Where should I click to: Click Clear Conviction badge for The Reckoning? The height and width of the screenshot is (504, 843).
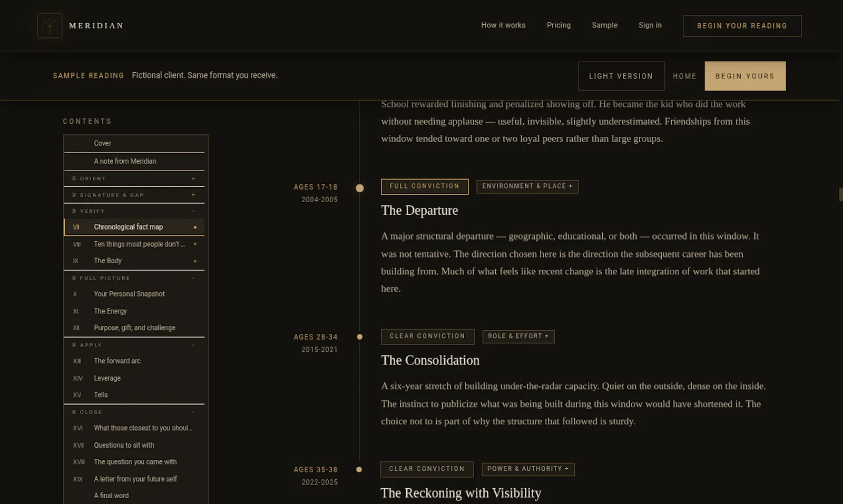click(x=427, y=469)
